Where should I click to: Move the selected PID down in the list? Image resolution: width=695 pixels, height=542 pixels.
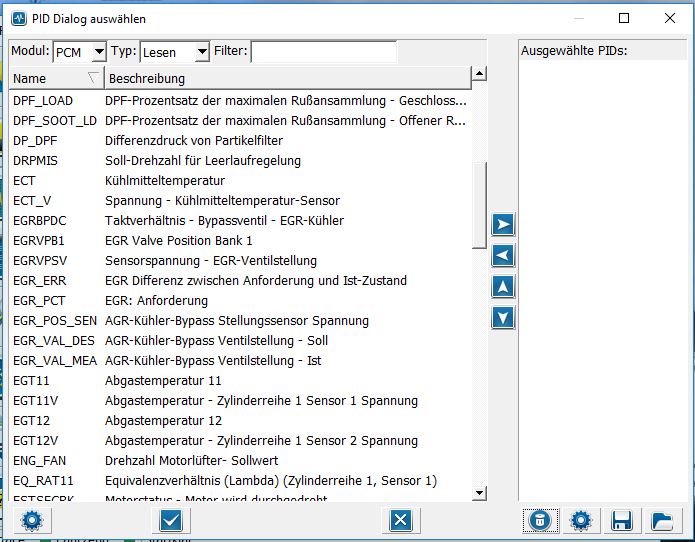(x=504, y=318)
